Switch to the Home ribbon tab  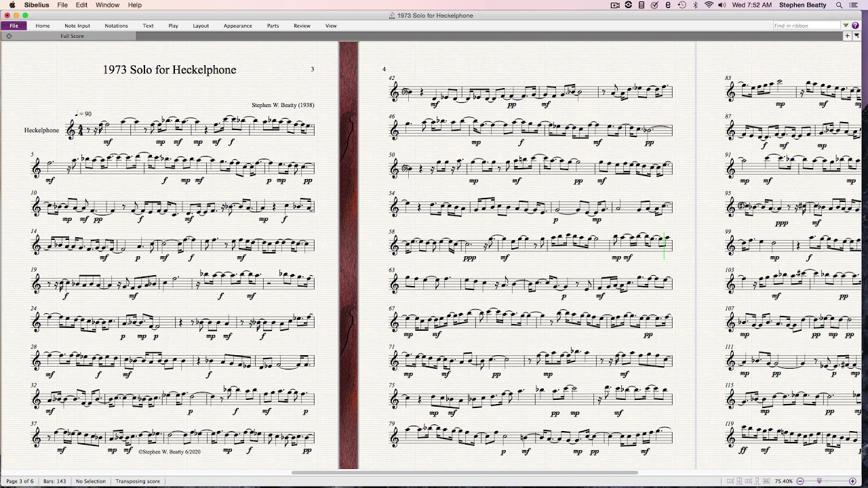pyautogui.click(x=43, y=26)
